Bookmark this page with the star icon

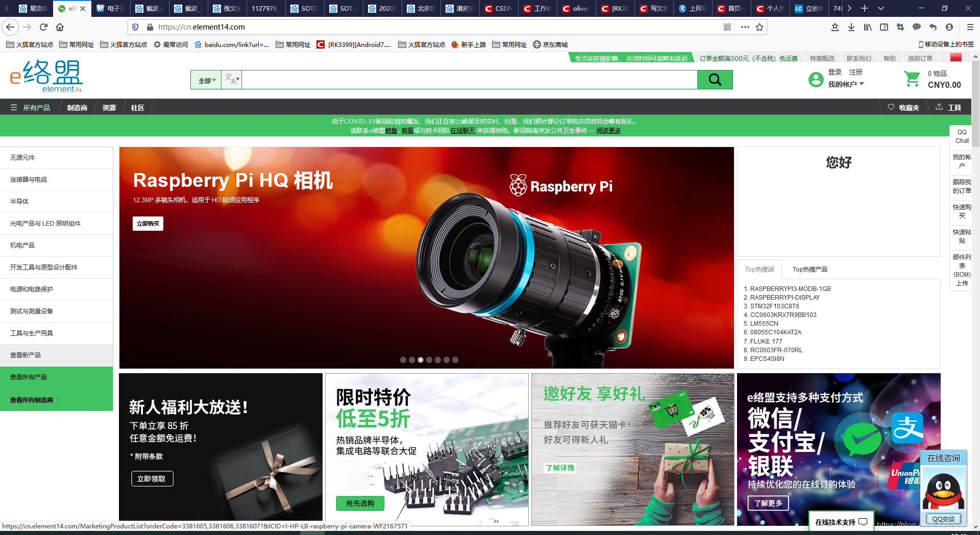(x=759, y=27)
